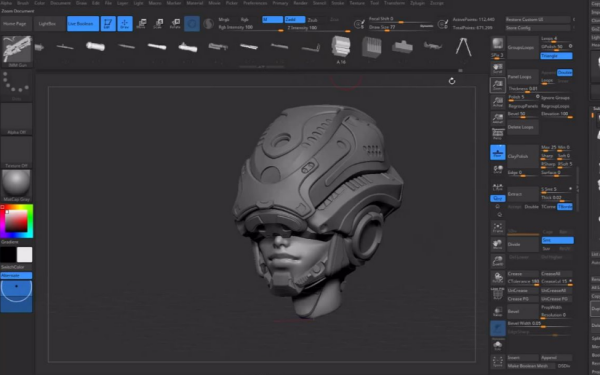
Task: Enable the Mrgb channel
Action: (x=224, y=20)
